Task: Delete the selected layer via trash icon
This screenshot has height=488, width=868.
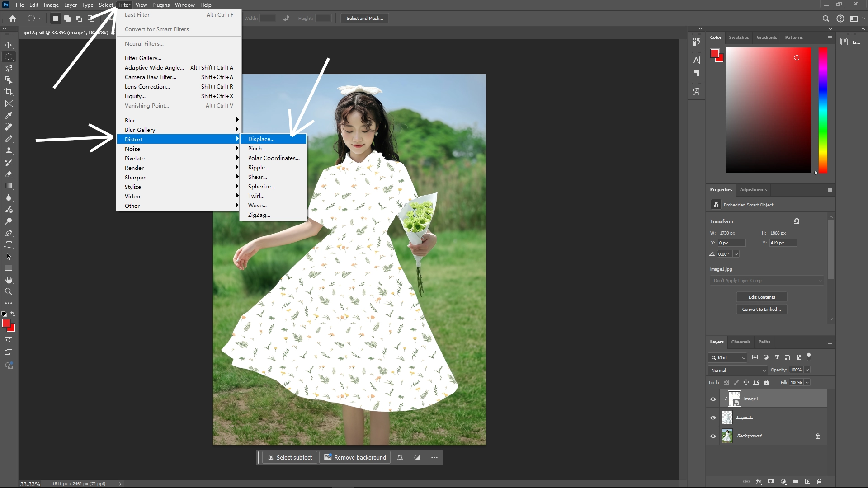Action: pos(820,482)
